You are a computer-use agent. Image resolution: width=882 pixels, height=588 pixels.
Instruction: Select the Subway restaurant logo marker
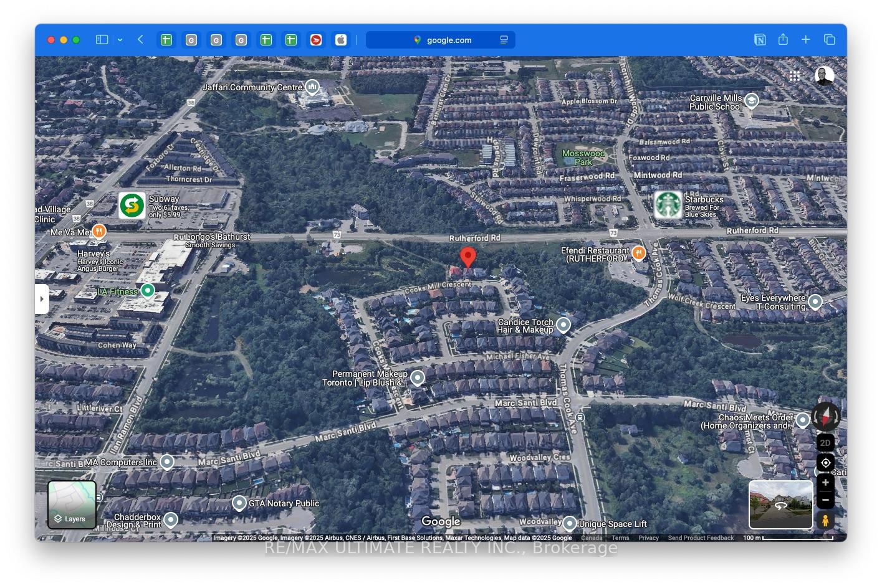click(x=132, y=206)
